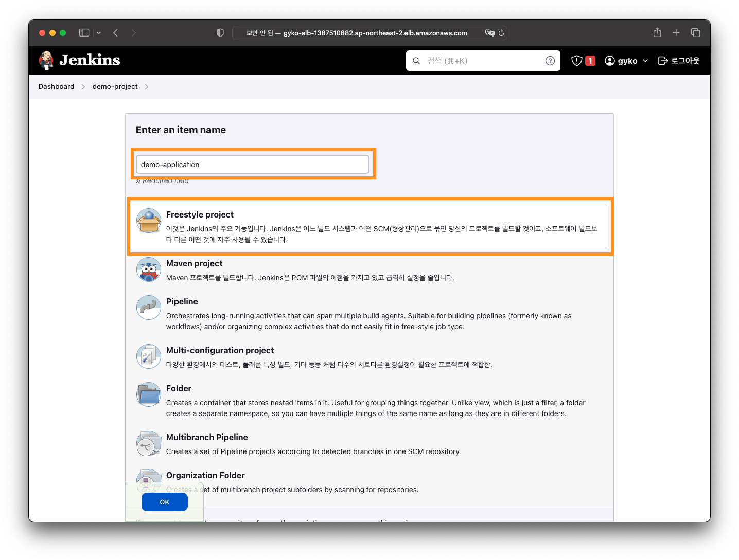Go forward with Safari forward arrow
The image size is (739, 560).
[x=134, y=33]
